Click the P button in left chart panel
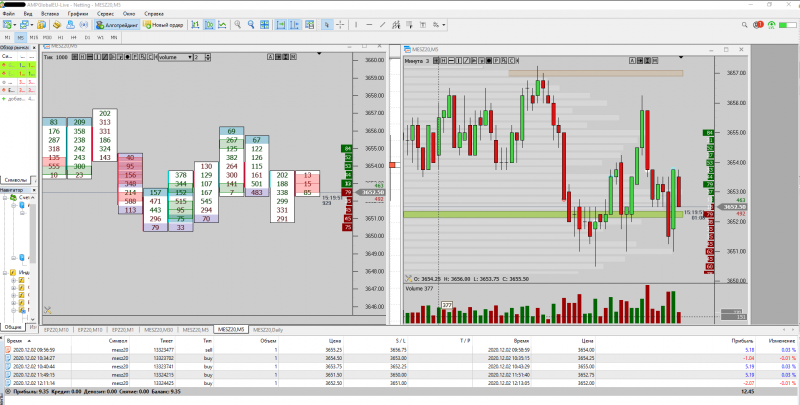This screenshot has height=405, width=800. (x=135, y=57)
